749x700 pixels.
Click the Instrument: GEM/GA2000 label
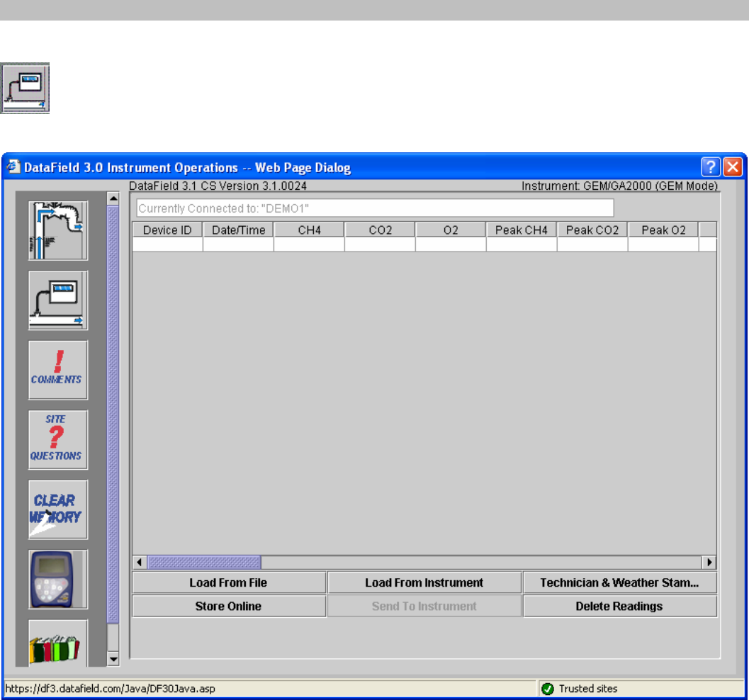619,186
